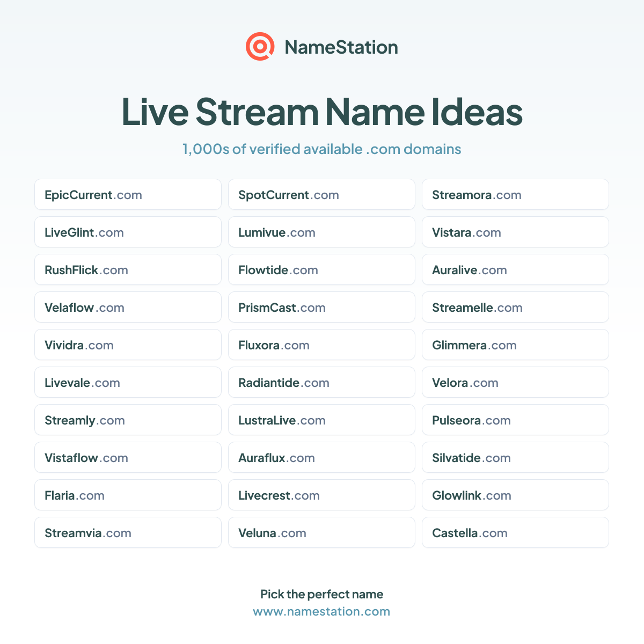The height and width of the screenshot is (644, 644).
Task: Click the Flaria.com name
Action: tap(128, 495)
